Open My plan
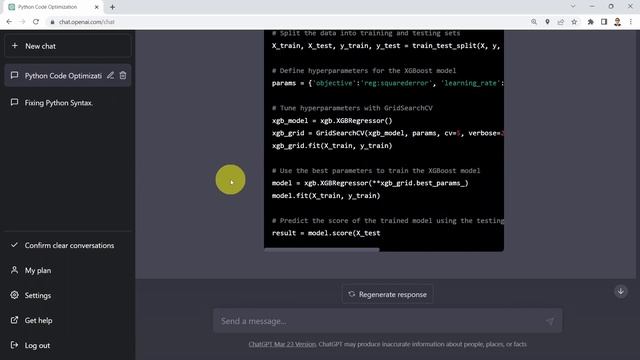This screenshot has width=640, height=360. pos(68,270)
